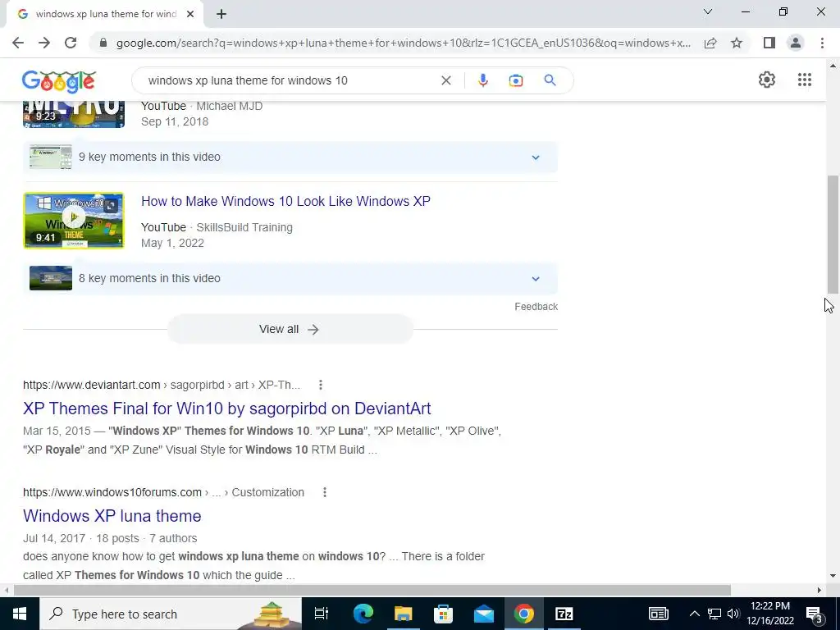Switch to Chrome on taskbar
This screenshot has height=630, width=840.
coord(523,614)
